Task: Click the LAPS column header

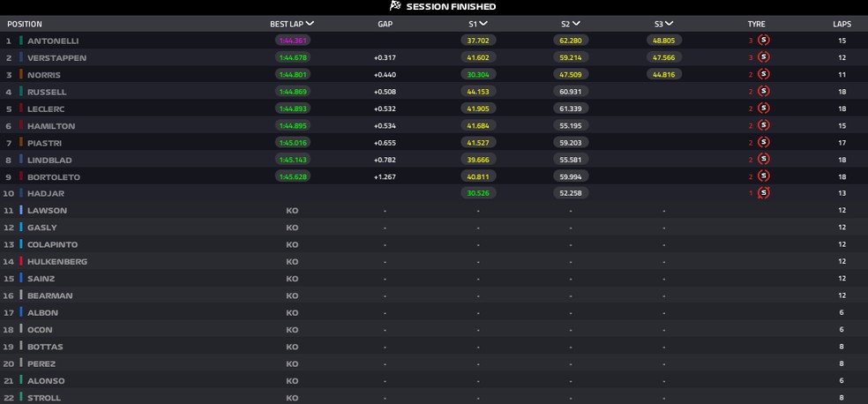Action: [842, 24]
